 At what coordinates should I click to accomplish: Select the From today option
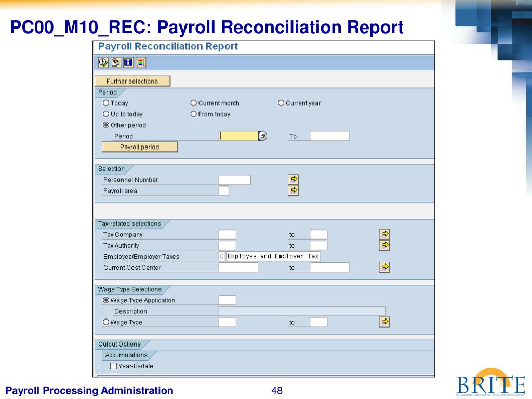coord(193,114)
